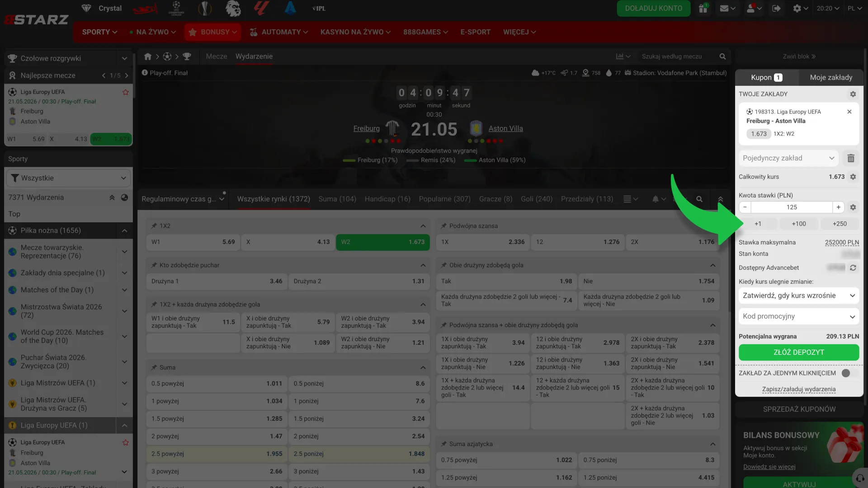Image resolution: width=868 pixels, height=488 pixels.
Task: Click the logout arrow icon
Action: tap(776, 8)
